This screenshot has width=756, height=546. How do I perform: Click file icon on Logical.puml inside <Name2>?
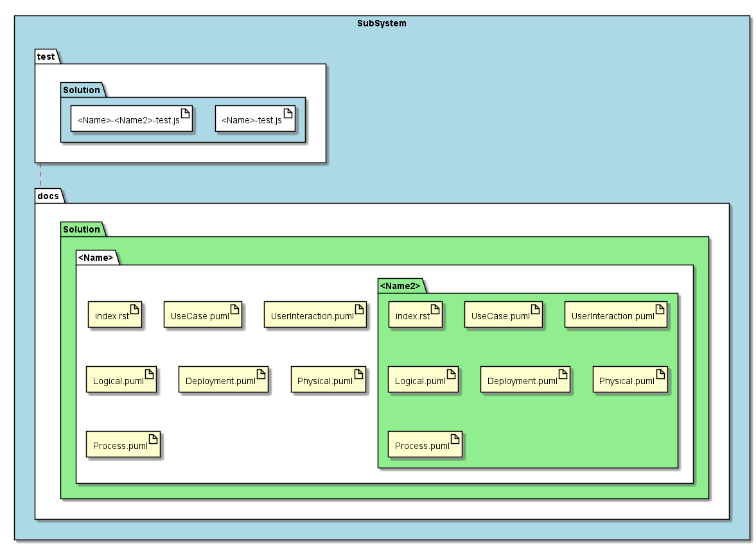[452, 374]
